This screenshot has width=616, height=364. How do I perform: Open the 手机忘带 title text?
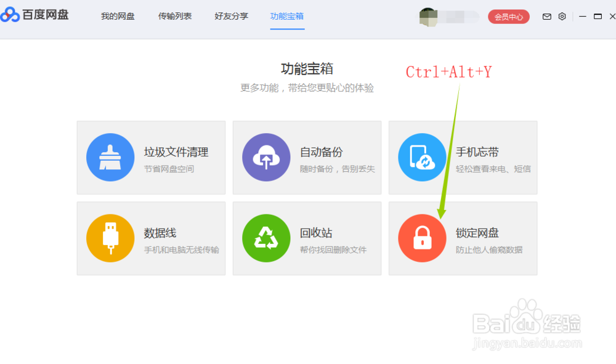[x=477, y=152]
